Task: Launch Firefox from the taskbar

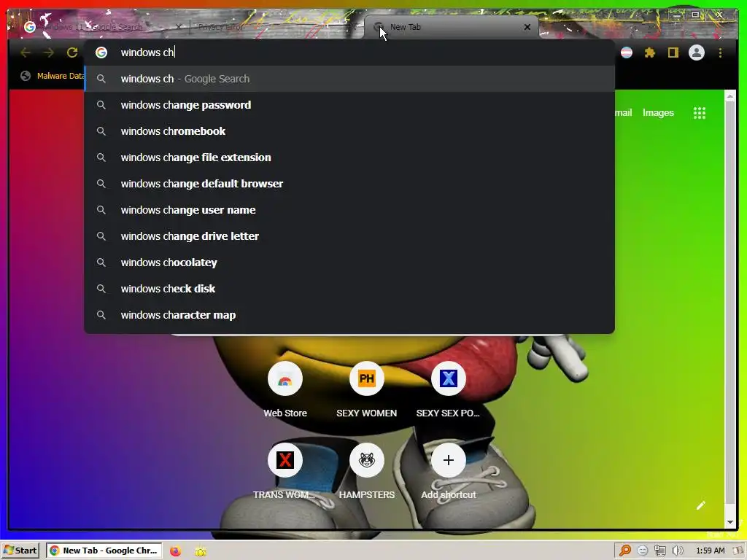Action: pos(175,551)
